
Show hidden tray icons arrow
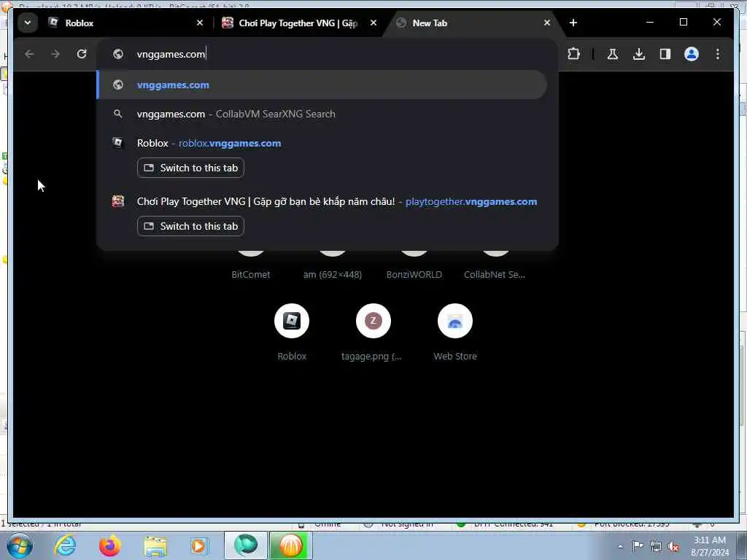pos(620,546)
